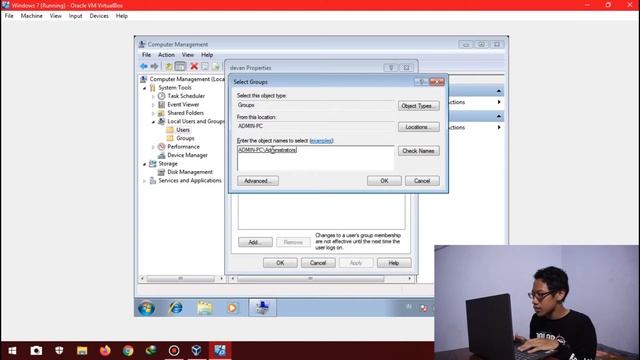Open the screen recorder icon on host taskbar
The image size is (640, 360).
tap(174, 351)
